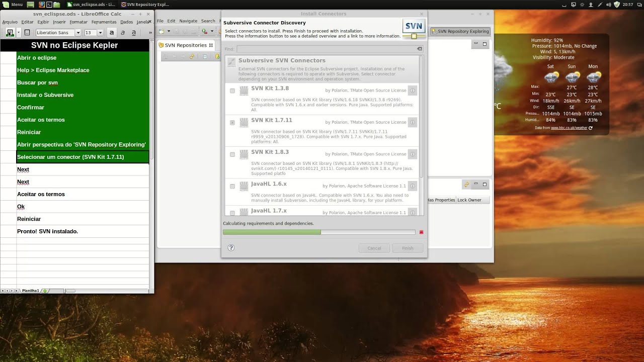Viewport: 644px width, 362px height.
Task: Switch to the SVN Repositories tab
Action: (186, 45)
